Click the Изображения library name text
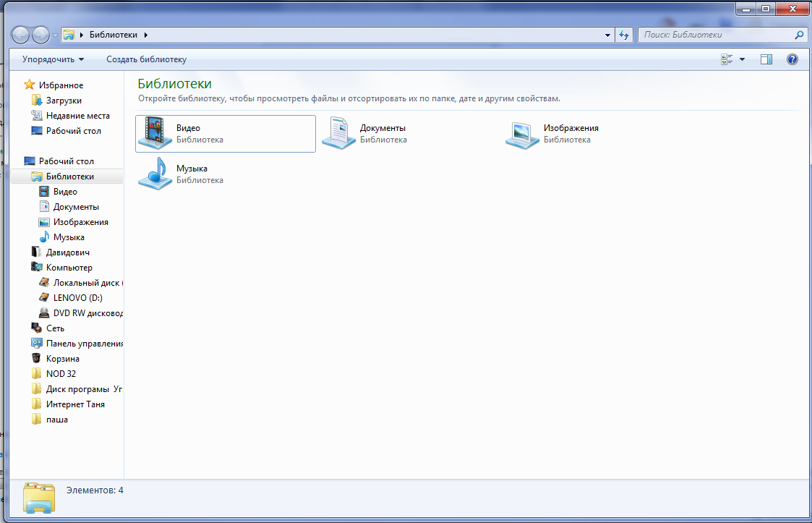The image size is (812, 523). pyautogui.click(x=570, y=128)
